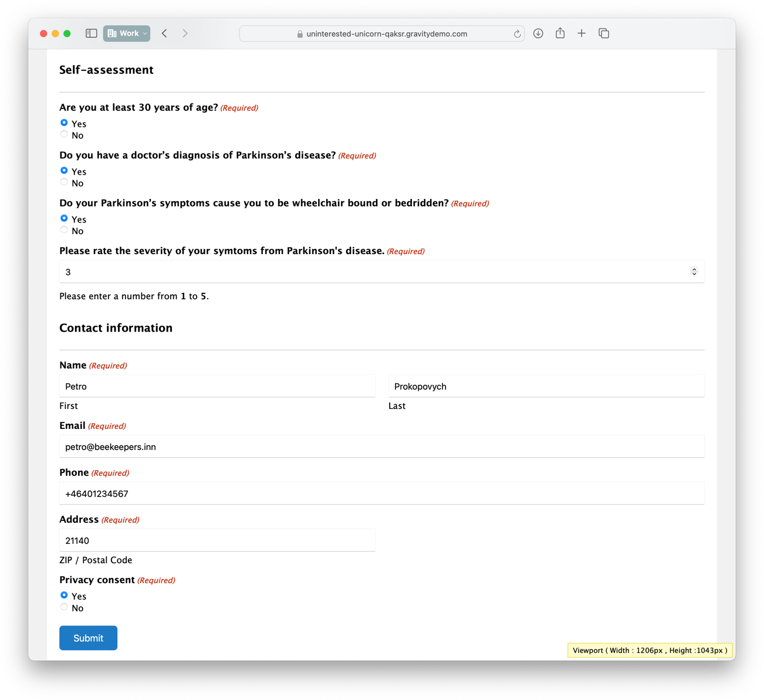
Task: Open a new tab with plus icon
Action: (x=582, y=33)
